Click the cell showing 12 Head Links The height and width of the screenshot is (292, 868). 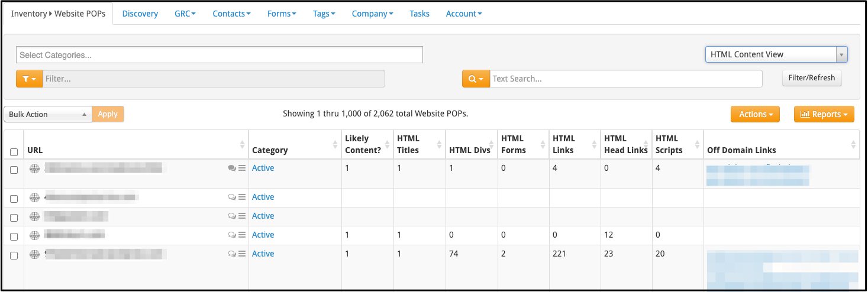[626, 235]
